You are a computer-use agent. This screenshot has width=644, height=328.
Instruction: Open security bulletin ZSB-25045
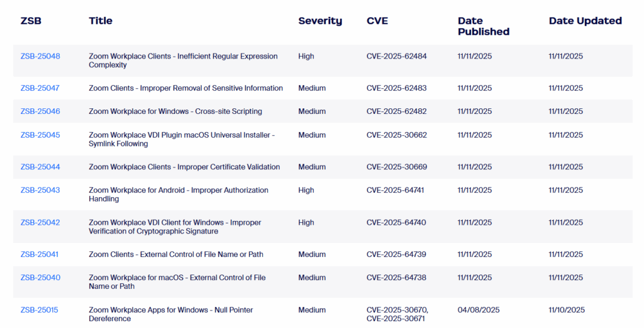pos(40,135)
